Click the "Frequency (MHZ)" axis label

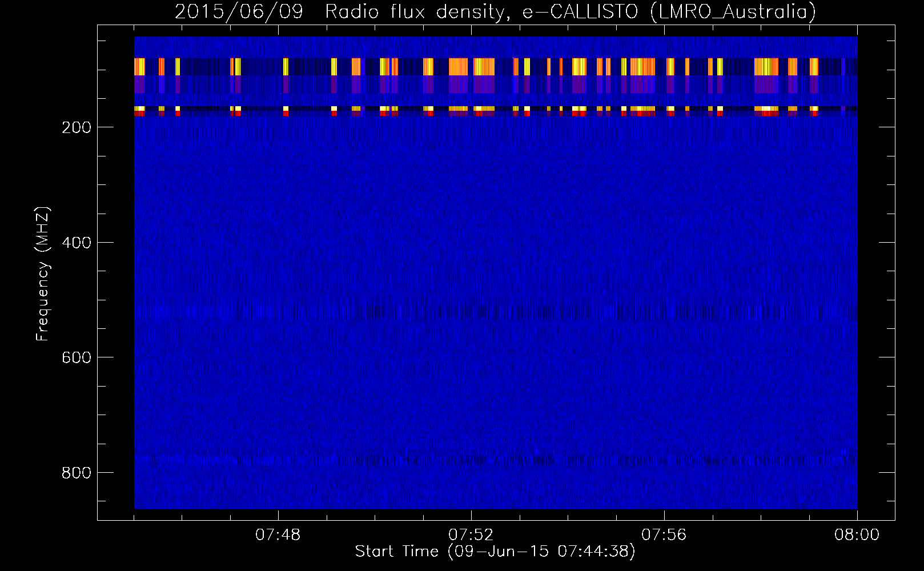43,274
